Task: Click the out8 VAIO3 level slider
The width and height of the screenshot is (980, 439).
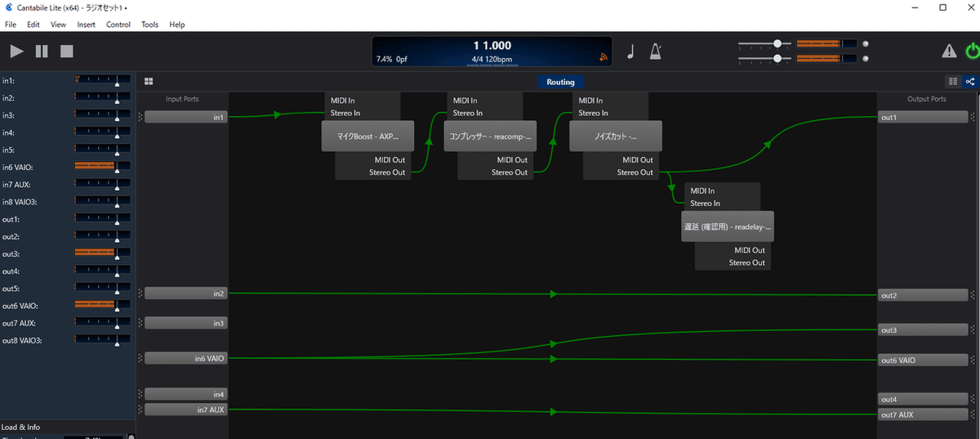Action: (102, 340)
